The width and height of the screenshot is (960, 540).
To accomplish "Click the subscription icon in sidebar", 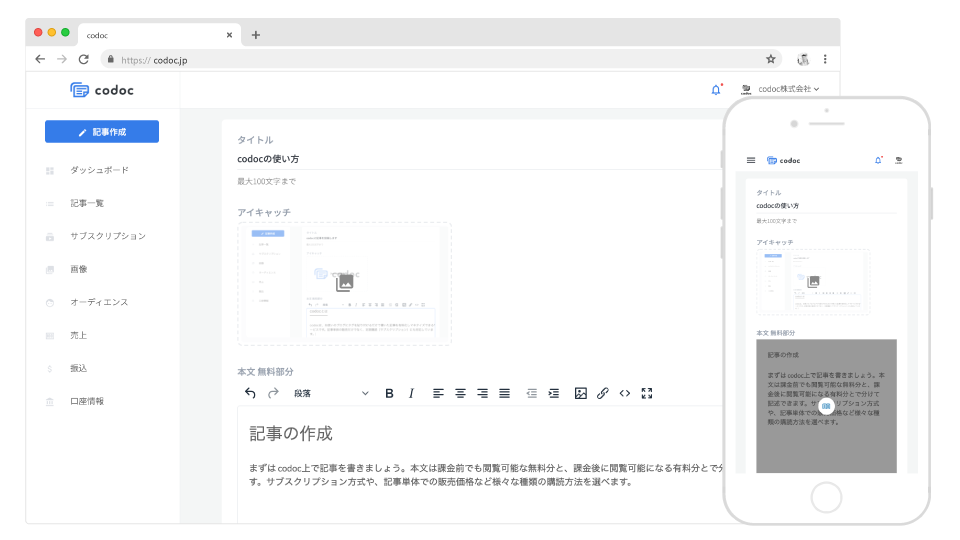I will 50,237.
